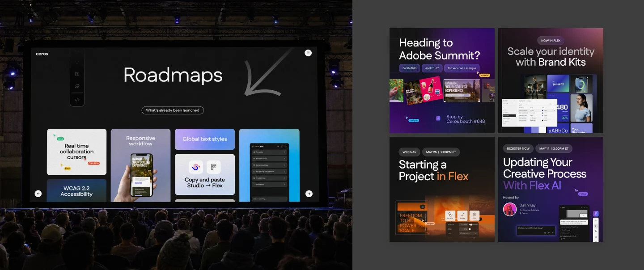
Task: Click Dallin Kay's host avatar
Action: click(x=510, y=209)
